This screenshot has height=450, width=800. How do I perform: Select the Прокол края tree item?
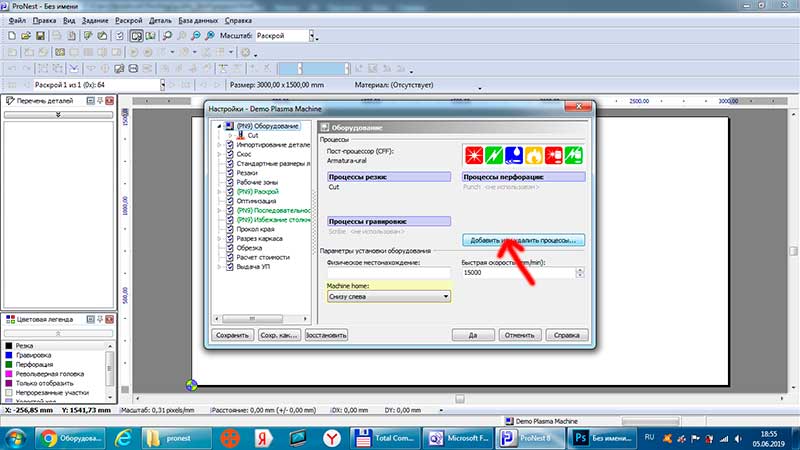tap(255, 229)
